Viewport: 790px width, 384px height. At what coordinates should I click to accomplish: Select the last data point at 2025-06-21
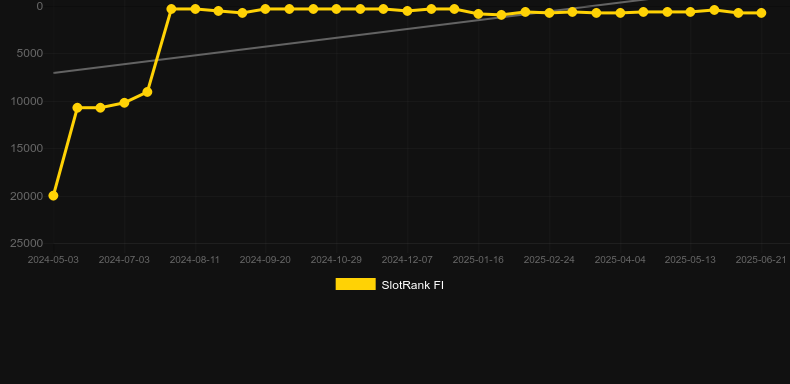click(761, 13)
